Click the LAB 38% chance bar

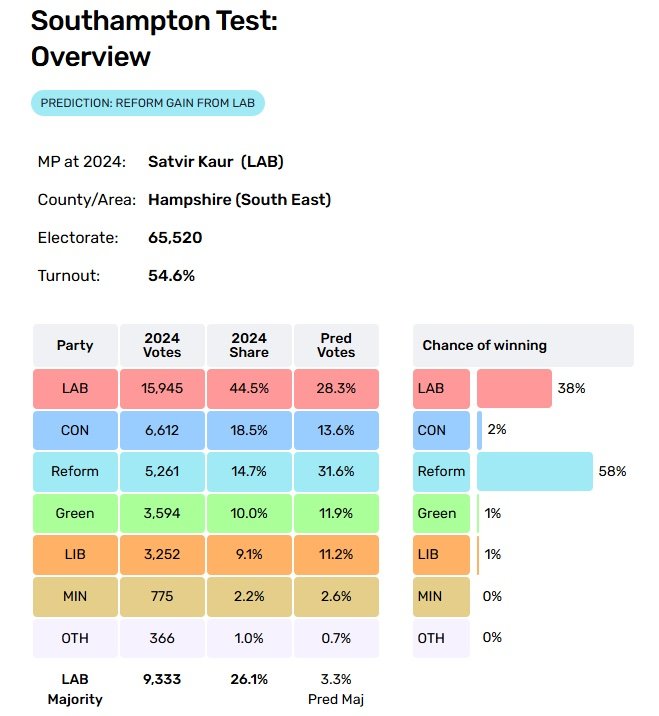513,388
